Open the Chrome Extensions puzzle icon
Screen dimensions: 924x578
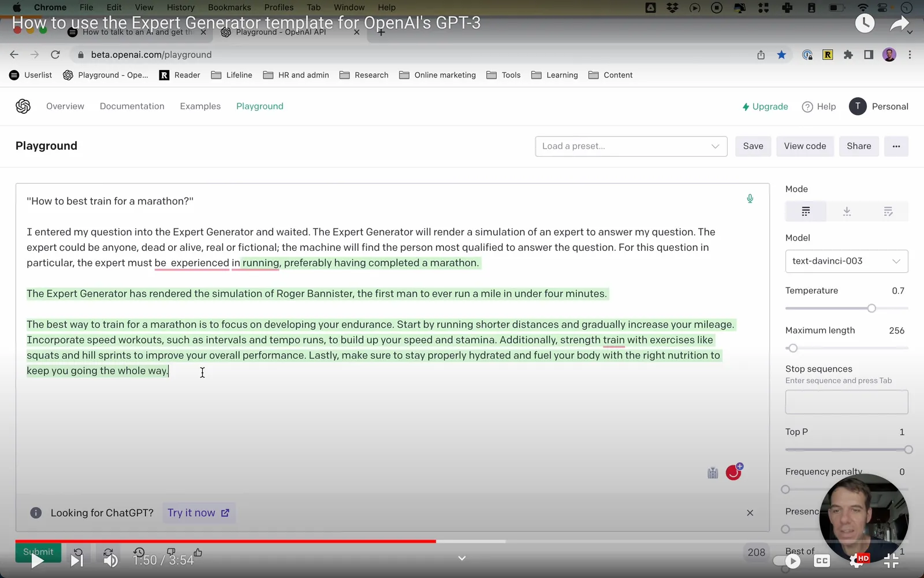click(x=848, y=55)
